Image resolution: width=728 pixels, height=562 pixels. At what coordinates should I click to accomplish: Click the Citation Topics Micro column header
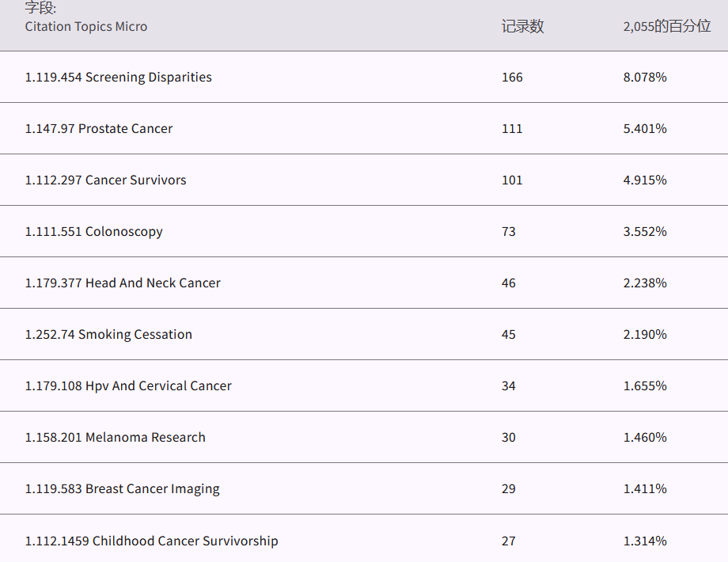pyautogui.click(x=86, y=26)
